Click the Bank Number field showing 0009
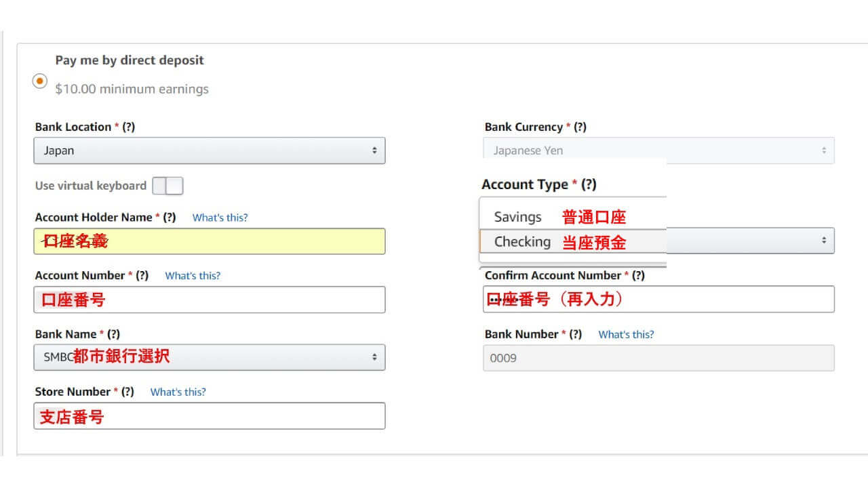This screenshot has height=488, width=868. pos(658,358)
